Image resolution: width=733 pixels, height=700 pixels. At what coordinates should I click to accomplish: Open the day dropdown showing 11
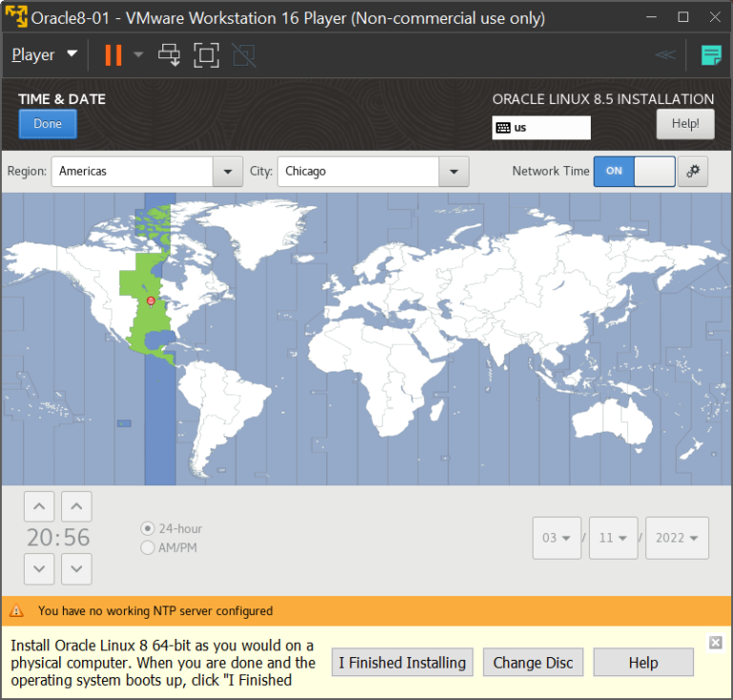(x=614, y=539)
